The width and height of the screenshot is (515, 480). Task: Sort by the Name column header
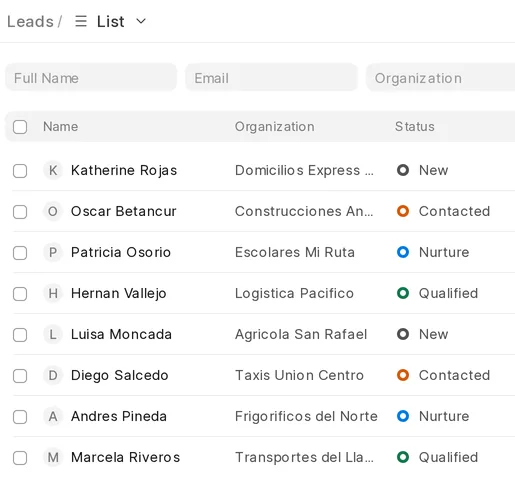[61, 127]
